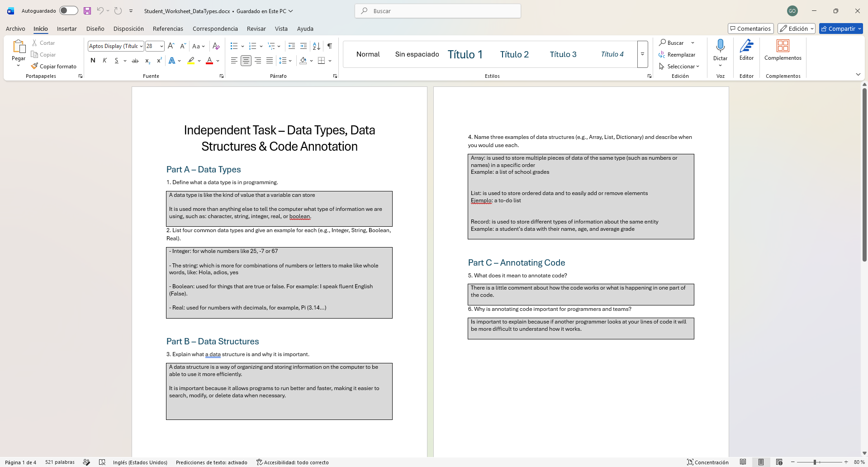Image resolution: width=868 pixels, height=467 pixels.
Task: Switch to Referencias tab
Action: click(x=168, y=29)
